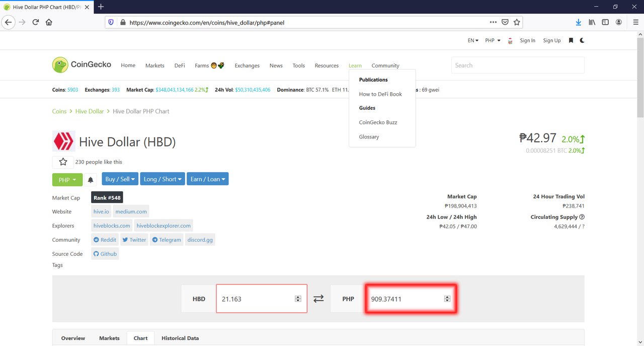Toggle dark mode with the moon icon

[x=582, y=40]
